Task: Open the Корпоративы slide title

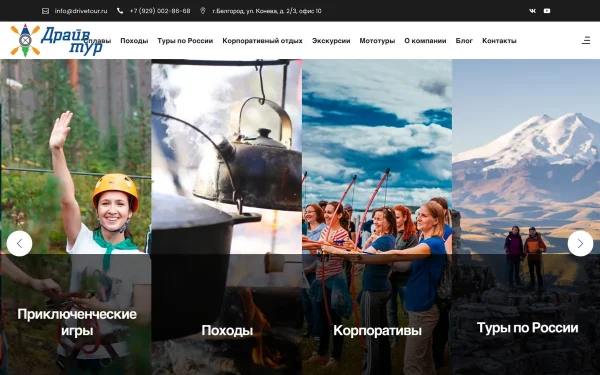Action: [x=377, y=330]
